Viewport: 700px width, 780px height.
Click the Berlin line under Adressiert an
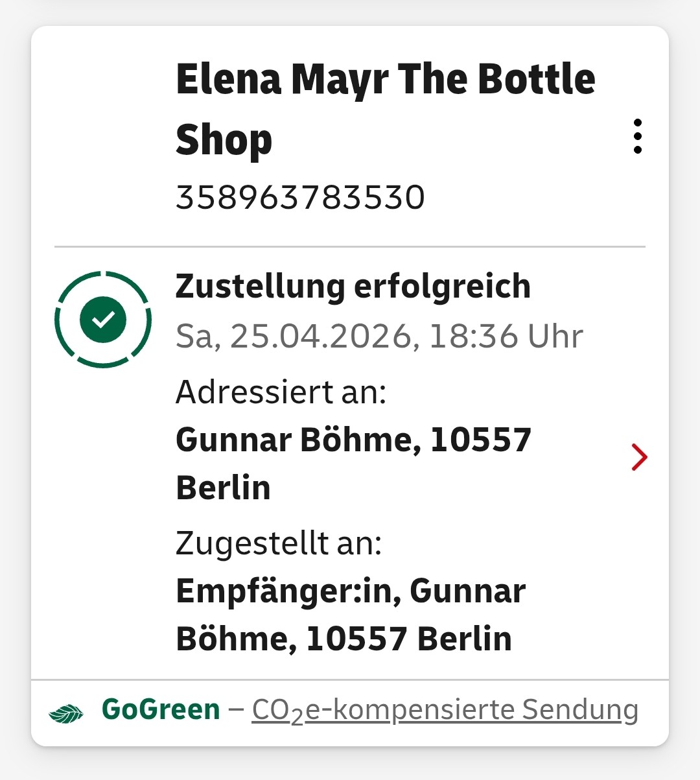[x=223, y=488]
